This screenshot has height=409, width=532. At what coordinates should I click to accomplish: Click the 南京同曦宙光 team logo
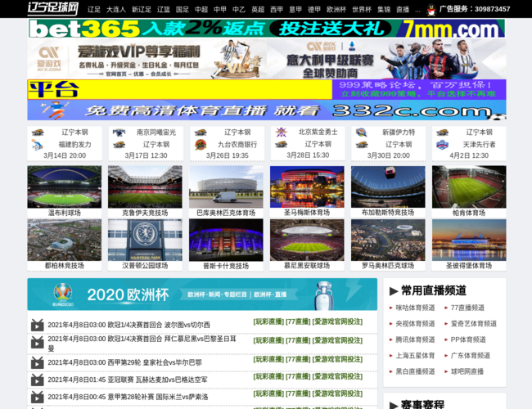[x=119, y=132]
